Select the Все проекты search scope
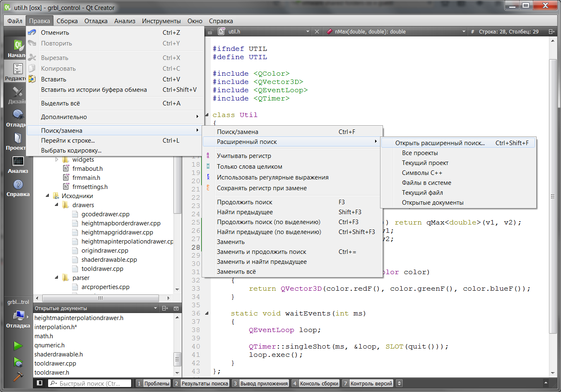 pyautogui.click(x=458, y=153)
